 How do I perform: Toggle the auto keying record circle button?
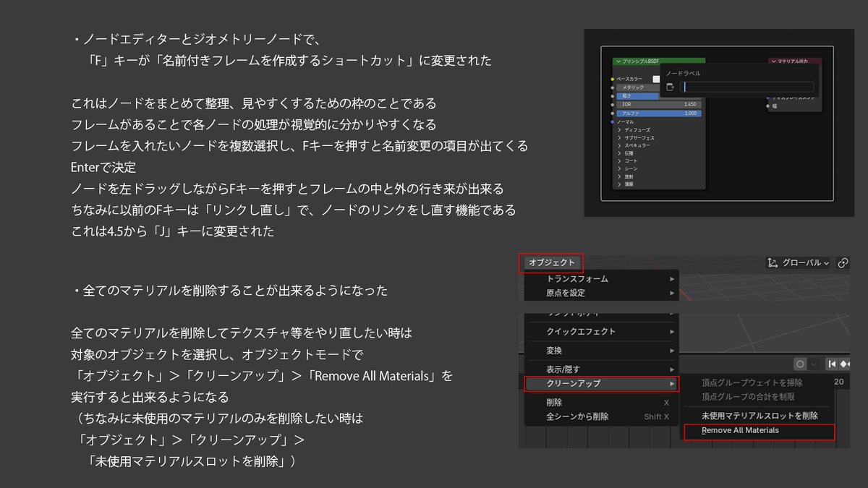pyautogui.click(x=800, y=364)
